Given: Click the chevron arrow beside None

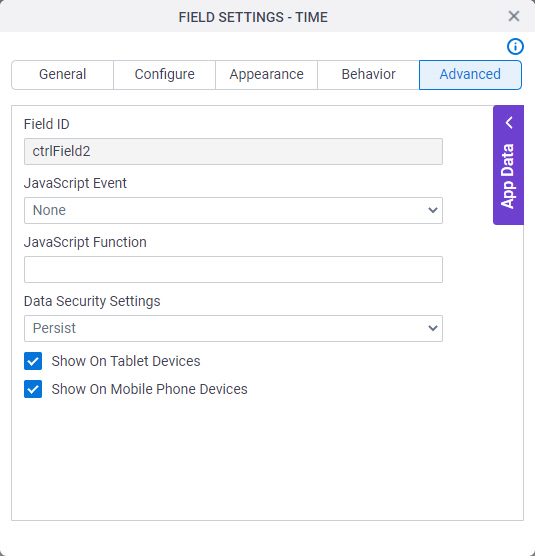Looking at the screenshot, I should (433, 211).
